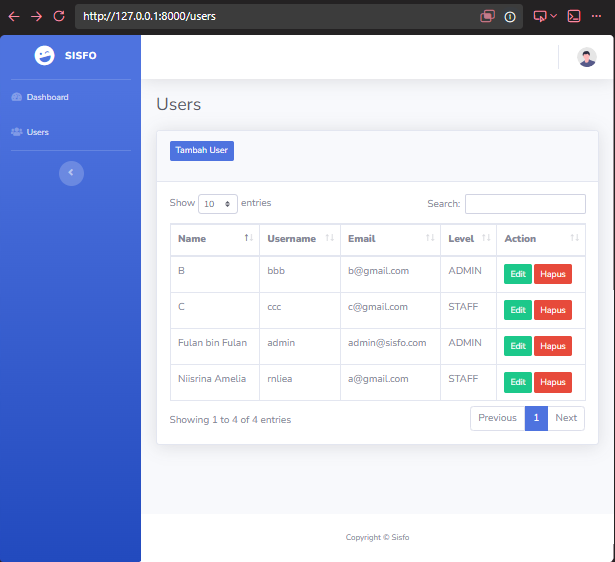Open Users in the sidebar
615x562 pixels.
pos(38,132)
